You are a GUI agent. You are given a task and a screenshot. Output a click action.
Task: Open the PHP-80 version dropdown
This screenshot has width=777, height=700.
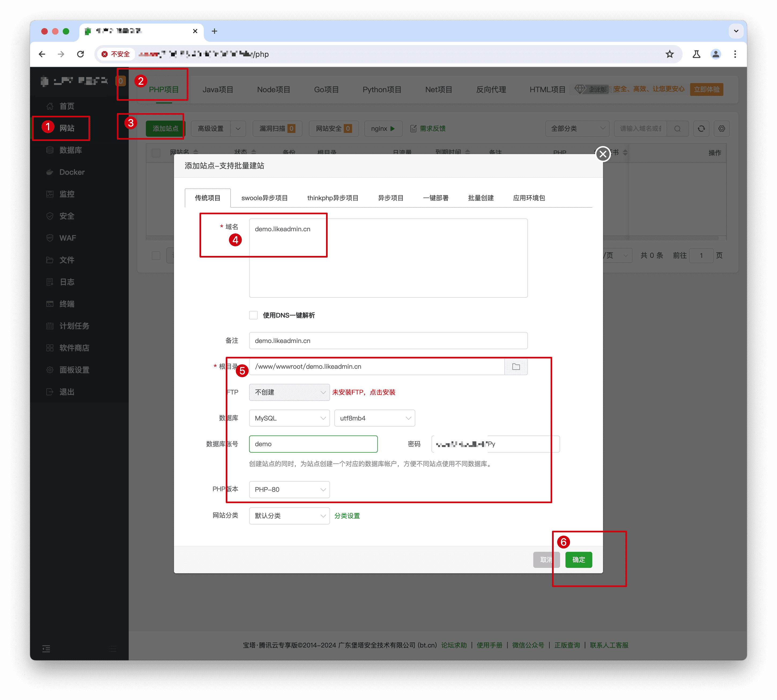pos(289,490)
